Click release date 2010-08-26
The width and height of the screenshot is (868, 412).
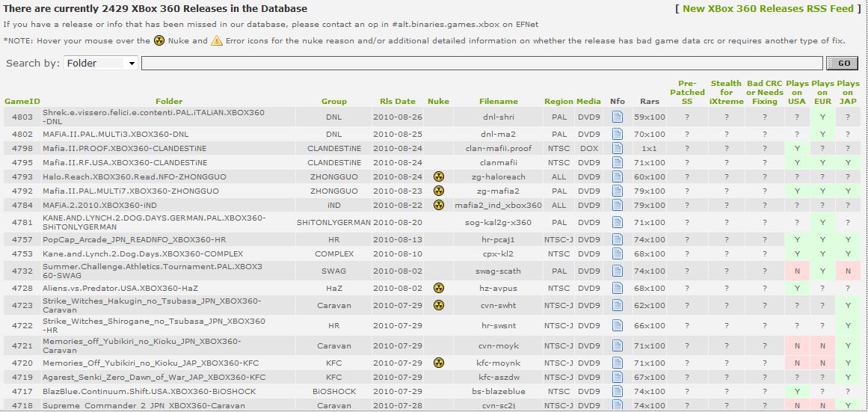398,117
